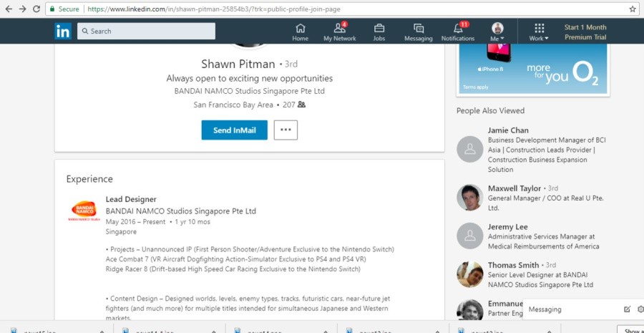Click Thomas Smith's profile photo
This screenshot has height=333, width=644.
coord(470,274)
